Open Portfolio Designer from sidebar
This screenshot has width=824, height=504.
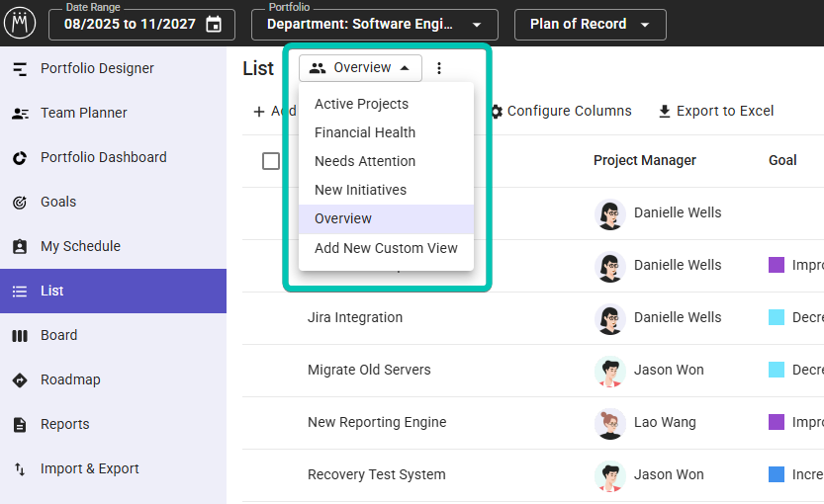tap(97, 69)
